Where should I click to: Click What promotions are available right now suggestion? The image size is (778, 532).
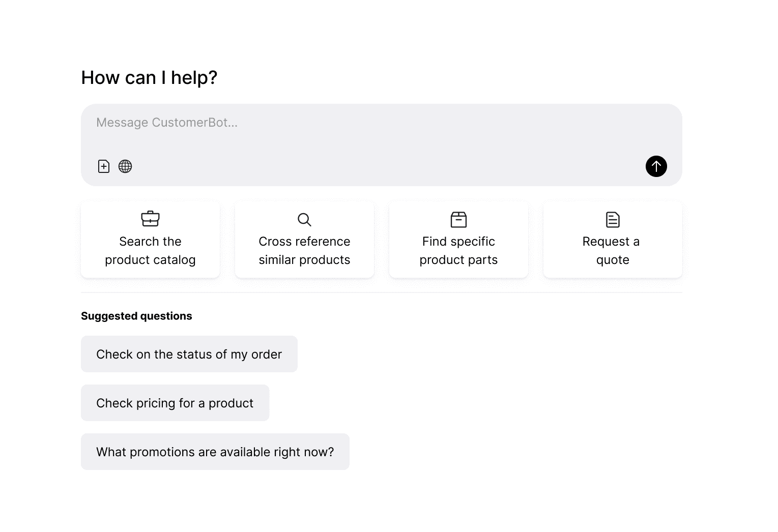coord(215,452)
